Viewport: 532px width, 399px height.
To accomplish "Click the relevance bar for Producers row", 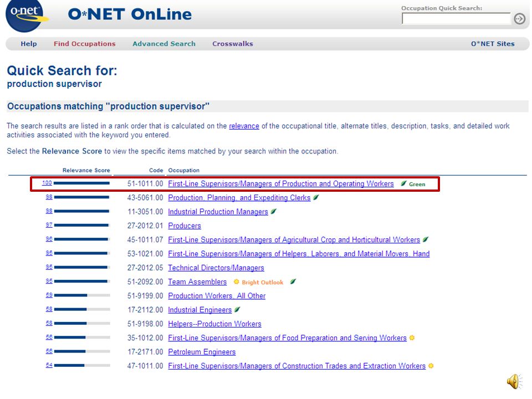I will point(82,225).
